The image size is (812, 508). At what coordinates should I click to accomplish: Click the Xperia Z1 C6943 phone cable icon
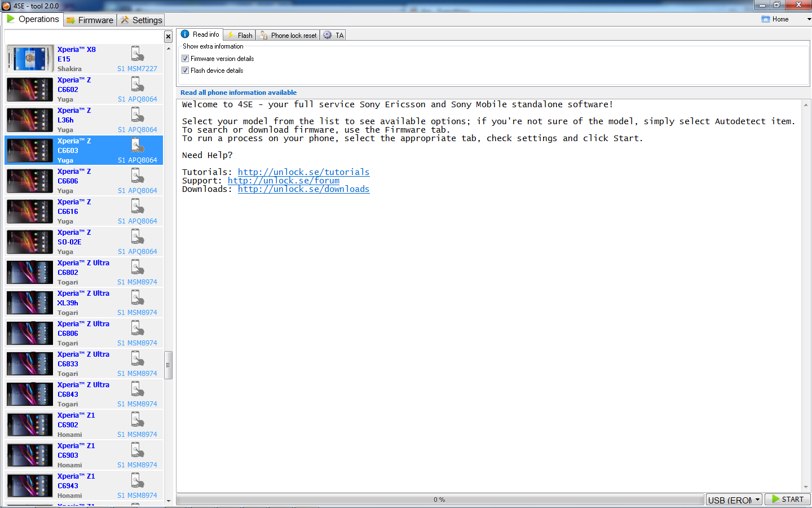tap(138, 480)
